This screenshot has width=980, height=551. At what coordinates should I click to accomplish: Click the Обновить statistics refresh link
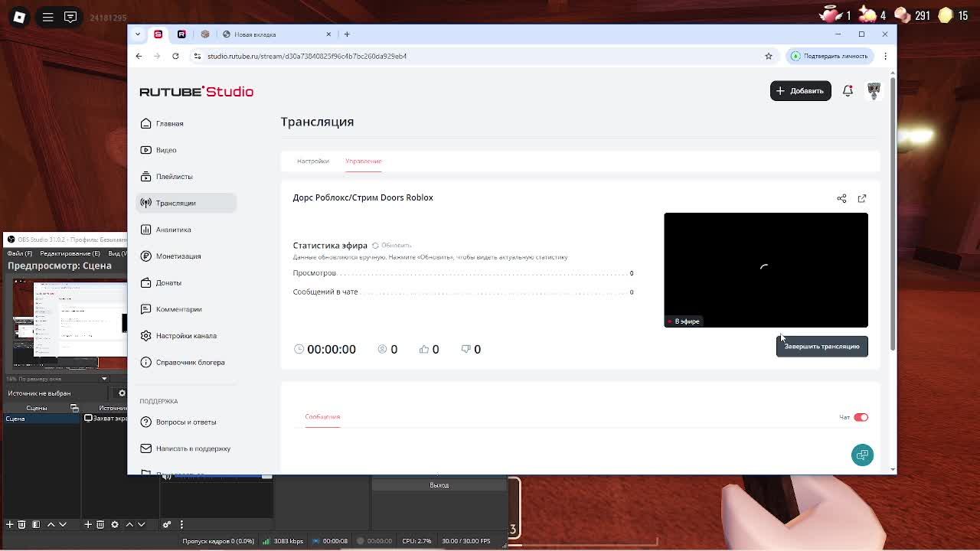392,246
